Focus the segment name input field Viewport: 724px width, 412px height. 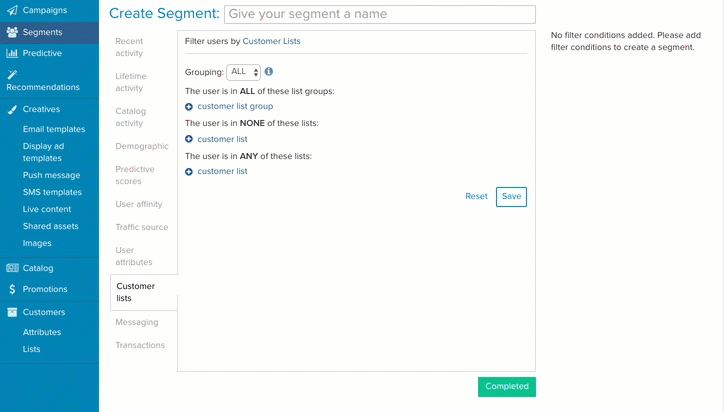(x=380, y=14)
